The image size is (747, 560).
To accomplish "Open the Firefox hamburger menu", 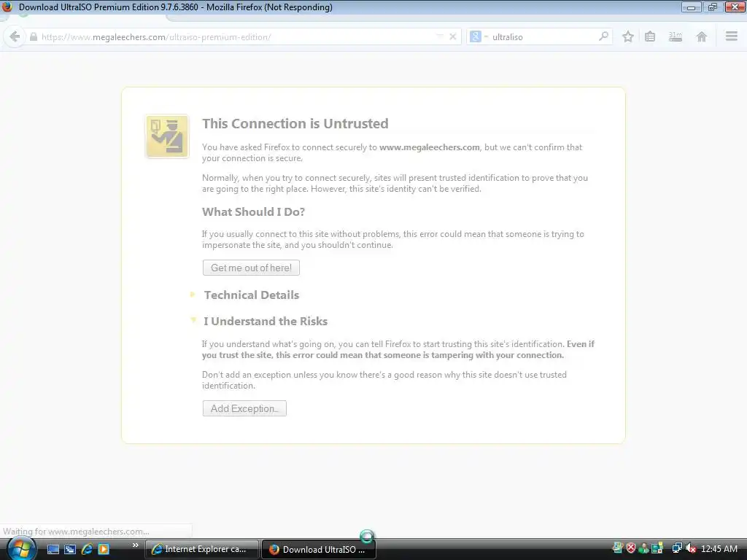I will point(731,36).
